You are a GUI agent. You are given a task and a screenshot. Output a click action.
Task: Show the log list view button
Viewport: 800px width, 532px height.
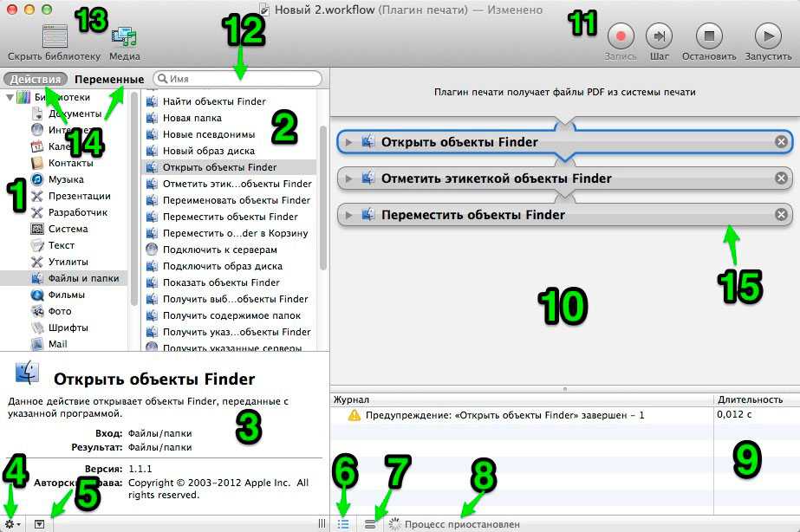[x=343, y=523]
